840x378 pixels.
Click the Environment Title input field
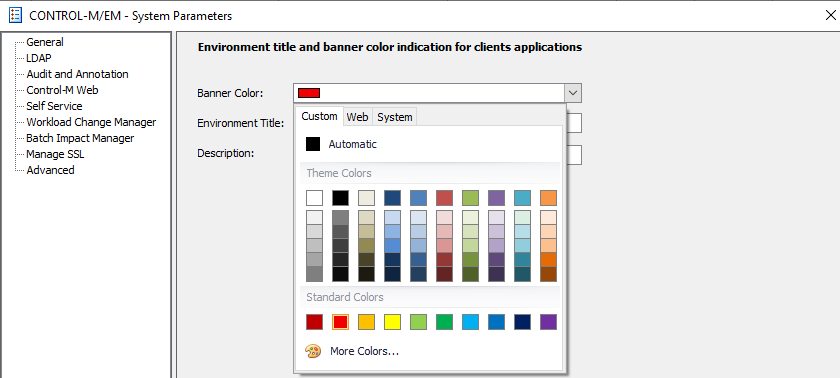tap(574, 123)
